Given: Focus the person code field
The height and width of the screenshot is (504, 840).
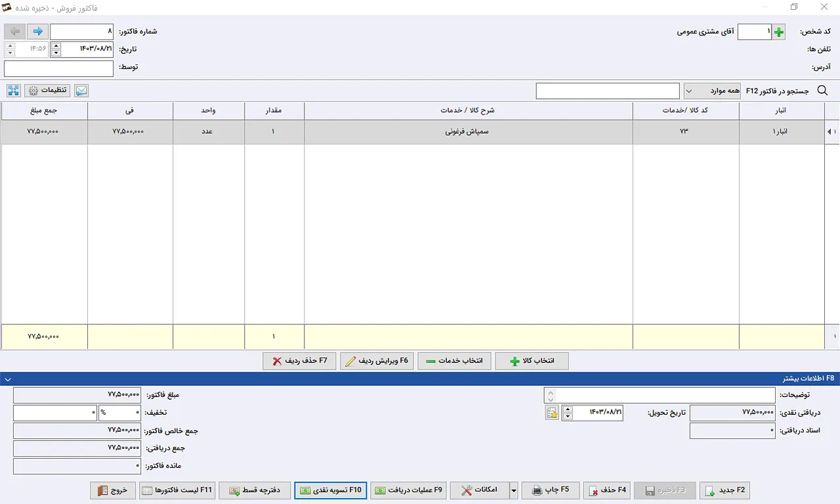Looking at the screenshot, I should coord(755,31).
